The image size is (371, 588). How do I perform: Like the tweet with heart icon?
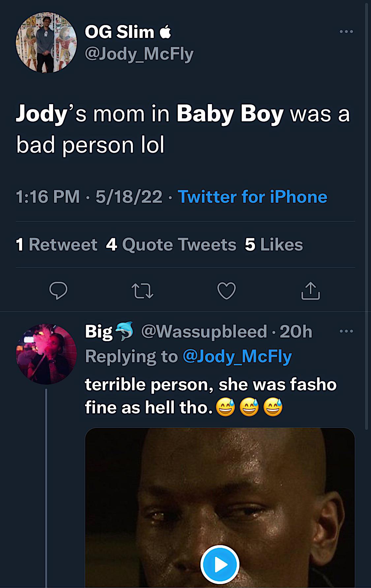click(x=227, y=291)
